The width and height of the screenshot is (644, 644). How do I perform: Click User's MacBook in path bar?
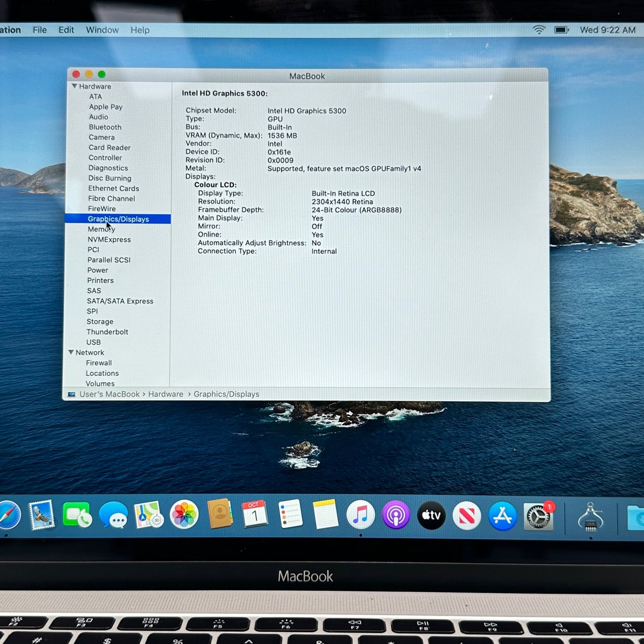click(109, 394)
